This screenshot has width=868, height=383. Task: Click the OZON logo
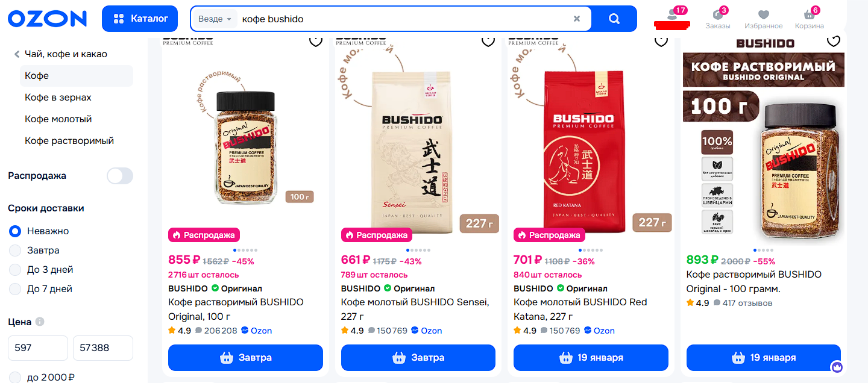click(47, 19)
